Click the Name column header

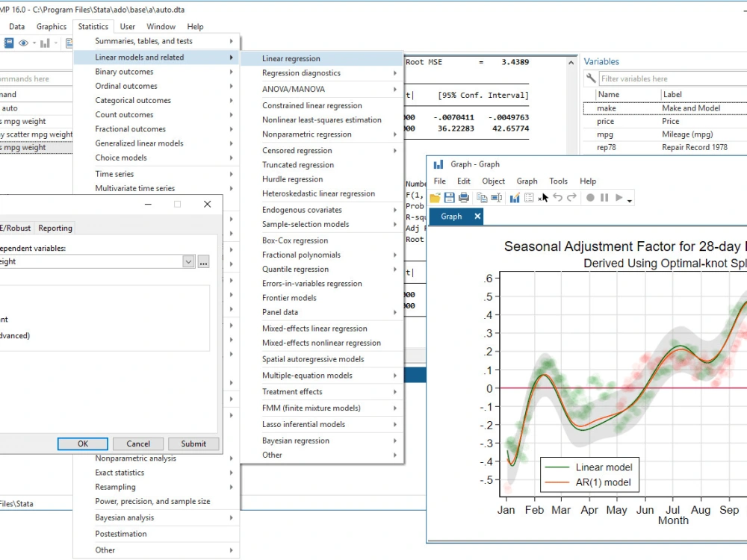pyautogui.click(x=627, y=94)
